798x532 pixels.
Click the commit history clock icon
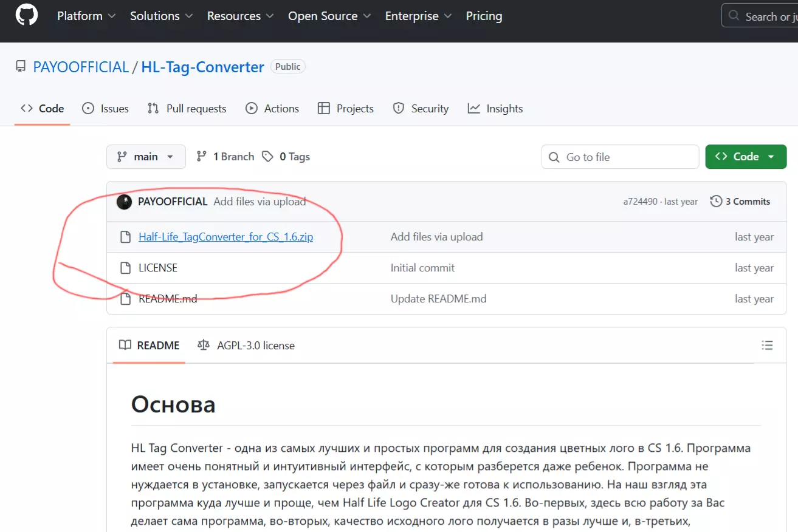point(717,202)
